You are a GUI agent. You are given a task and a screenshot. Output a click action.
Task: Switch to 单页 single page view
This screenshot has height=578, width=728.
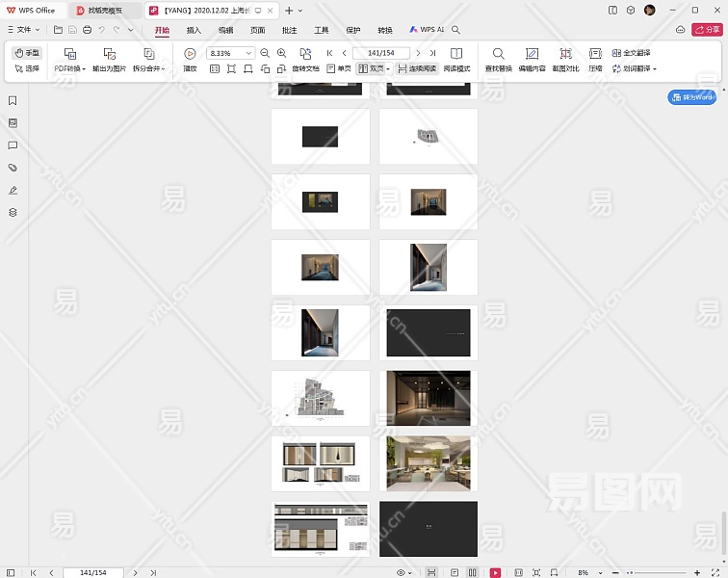point(338,69)
